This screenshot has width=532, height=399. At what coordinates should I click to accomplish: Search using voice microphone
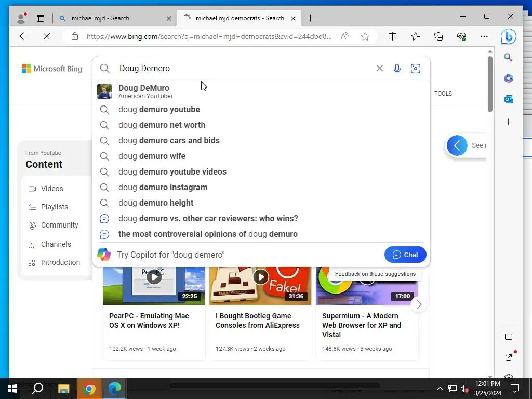[397, 69]
